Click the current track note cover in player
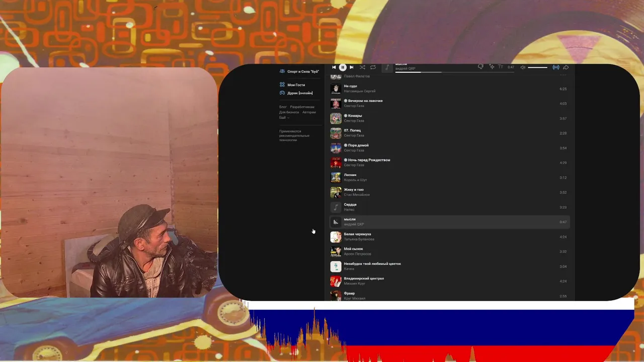 387,67
